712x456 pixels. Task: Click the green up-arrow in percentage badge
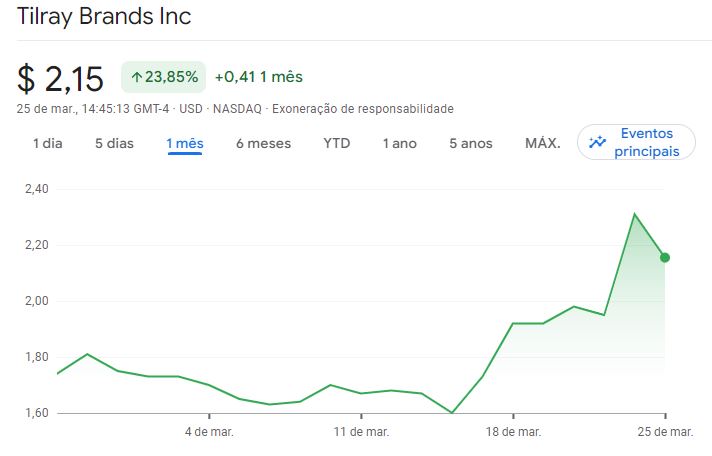point(136,77)
